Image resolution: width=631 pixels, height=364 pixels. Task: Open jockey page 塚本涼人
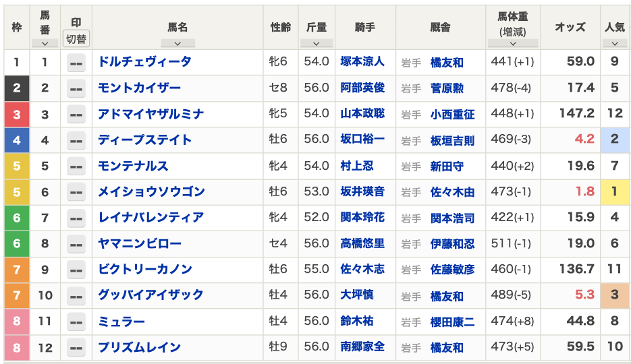[x=362, y=61]
